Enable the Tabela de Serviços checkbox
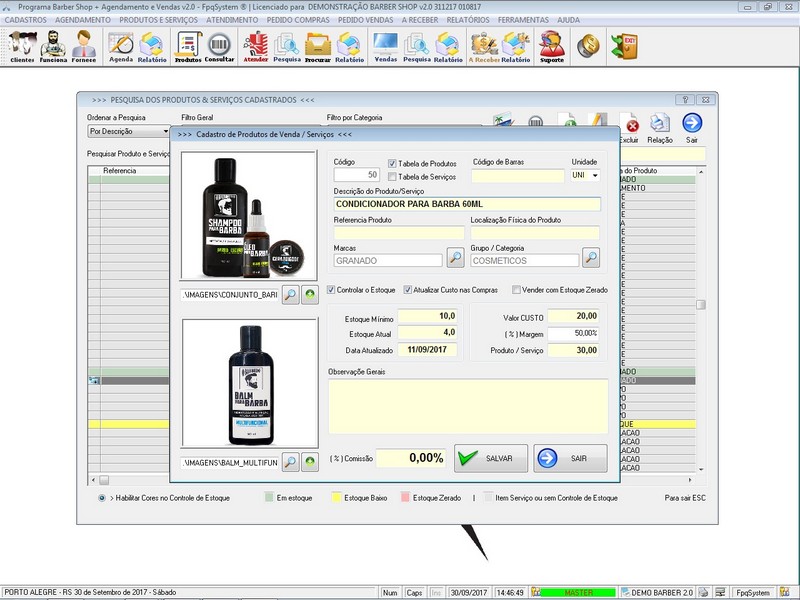Viewport: 800px width, 600px height. pos(392,176)
